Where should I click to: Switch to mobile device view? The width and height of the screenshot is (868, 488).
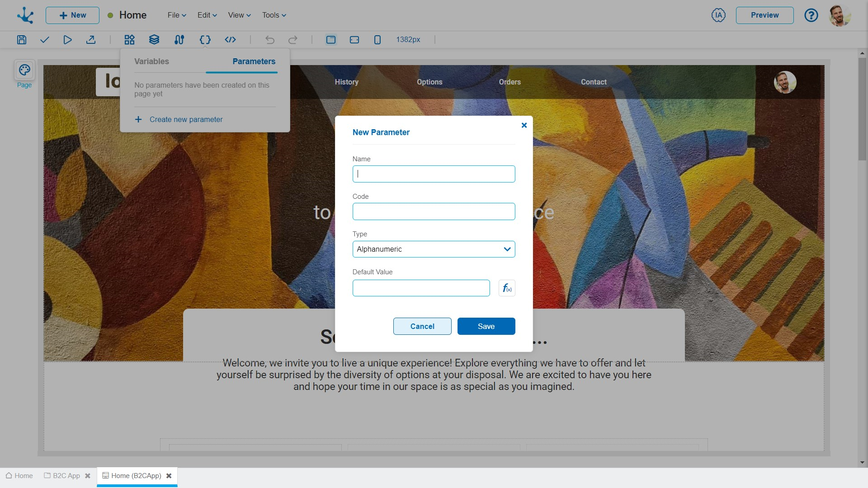377,40
